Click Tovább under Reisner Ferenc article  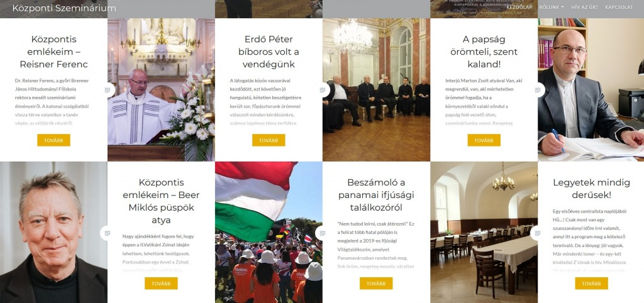pyautogui.click(x=54, y=140)
